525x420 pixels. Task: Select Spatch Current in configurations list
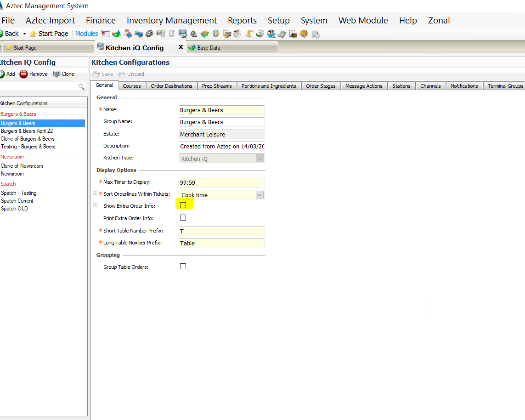coord(17,201)
